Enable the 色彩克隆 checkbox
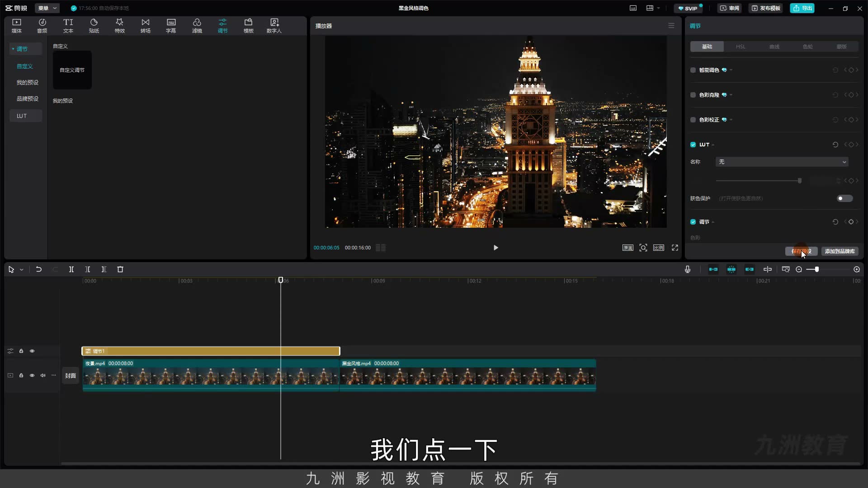Screen dimensions: 868x488 pos(693,95)
